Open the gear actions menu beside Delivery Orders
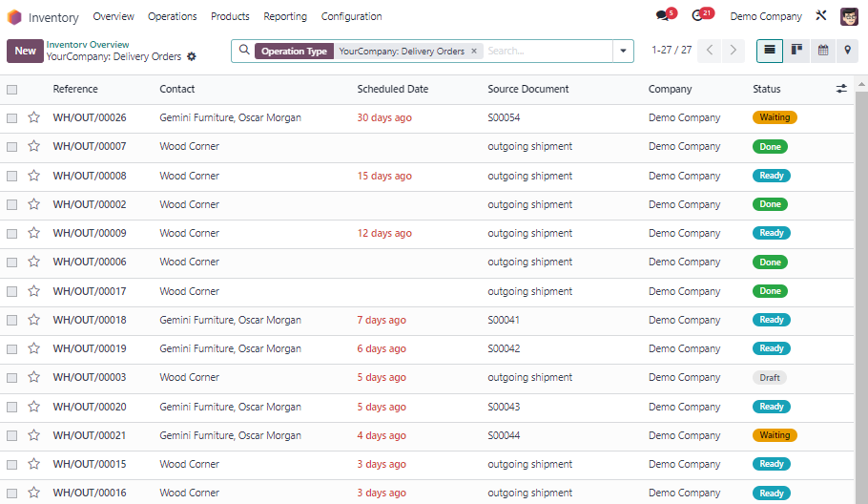 (x=192, y=57)
